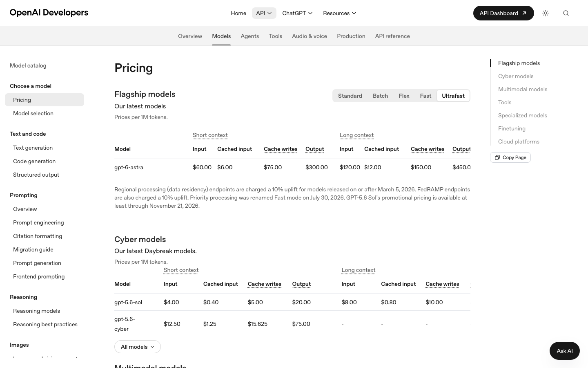The width and height of the screenshot is (588, 368).
Task: Jump to Multimodal models in outline
Action: [523, 89]
